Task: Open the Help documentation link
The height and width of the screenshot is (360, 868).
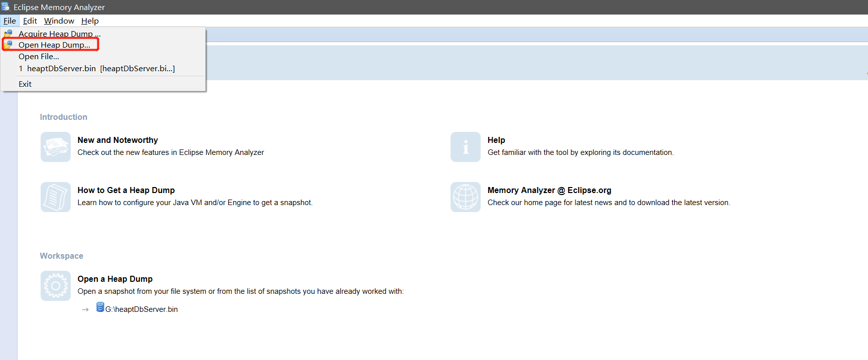Action: [x=496, y=140]
